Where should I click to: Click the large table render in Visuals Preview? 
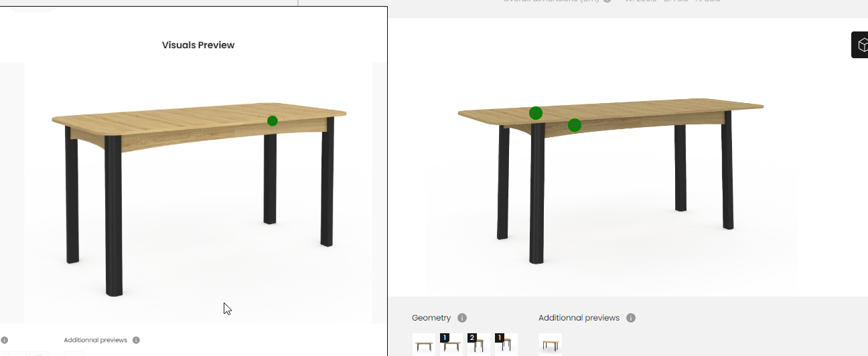click(198, 193)
